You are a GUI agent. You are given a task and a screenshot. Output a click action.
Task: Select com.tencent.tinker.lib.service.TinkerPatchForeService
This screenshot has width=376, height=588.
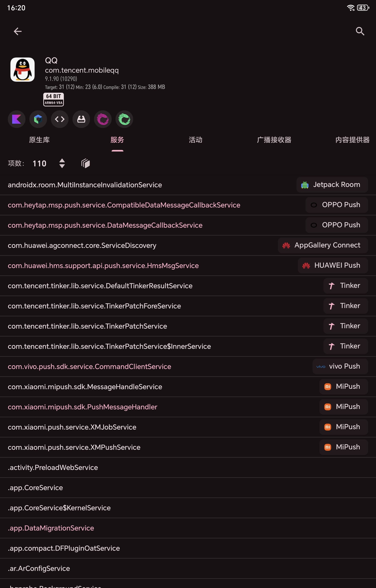(x=188, y=306)
